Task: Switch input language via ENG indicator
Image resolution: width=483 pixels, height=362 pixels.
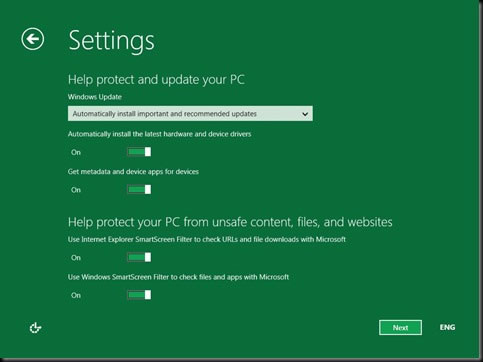Action: [x=447, y=327]
